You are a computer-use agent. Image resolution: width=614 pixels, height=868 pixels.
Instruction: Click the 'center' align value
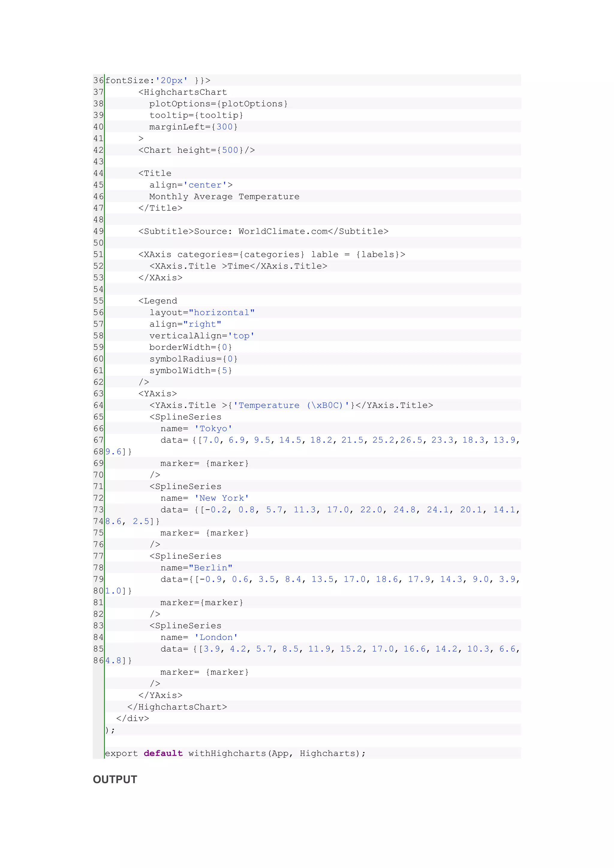coord(205,185)
